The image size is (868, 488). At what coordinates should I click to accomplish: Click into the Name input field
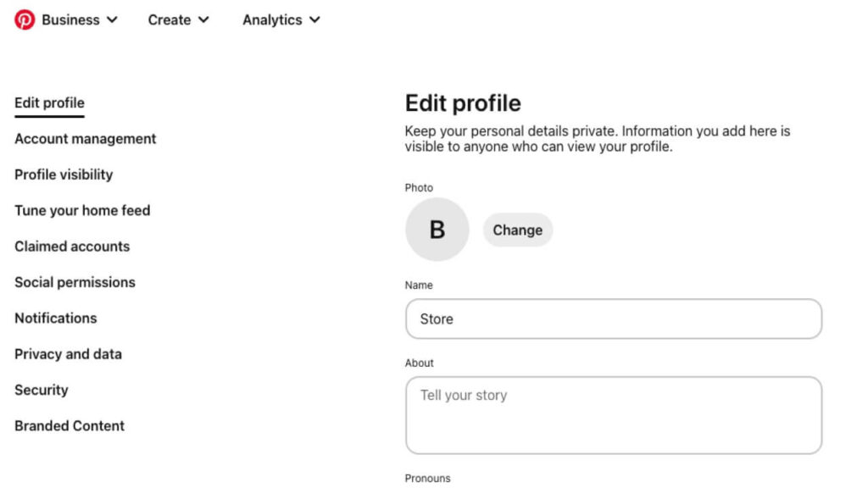pyautogui.click(x=613, y=319)
